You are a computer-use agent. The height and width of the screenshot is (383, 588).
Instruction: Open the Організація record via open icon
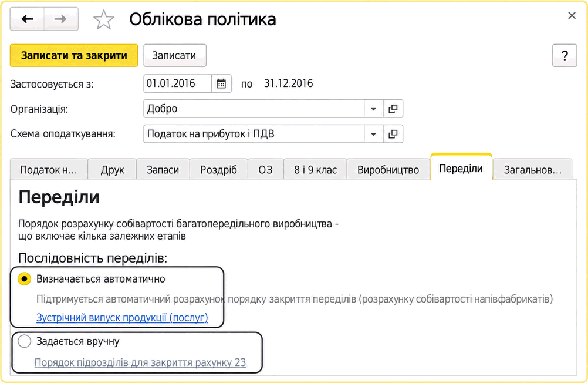(x=393, y=109)
